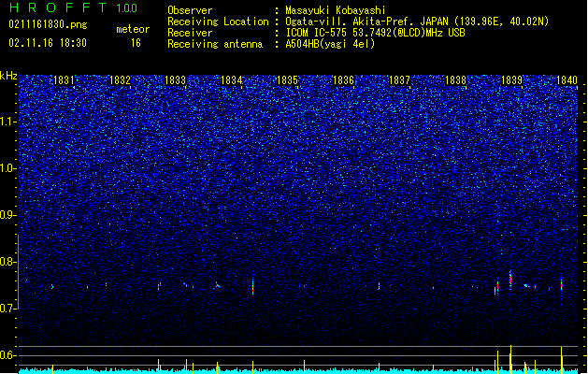Select observer name Masayuki Kobayashi
This screenshot has height=374, width=588.
coord(336,10)
